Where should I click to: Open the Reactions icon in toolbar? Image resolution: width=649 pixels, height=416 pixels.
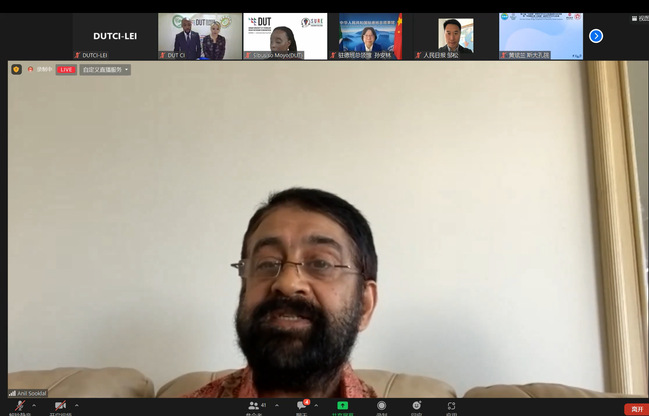[x=416, y=406]
